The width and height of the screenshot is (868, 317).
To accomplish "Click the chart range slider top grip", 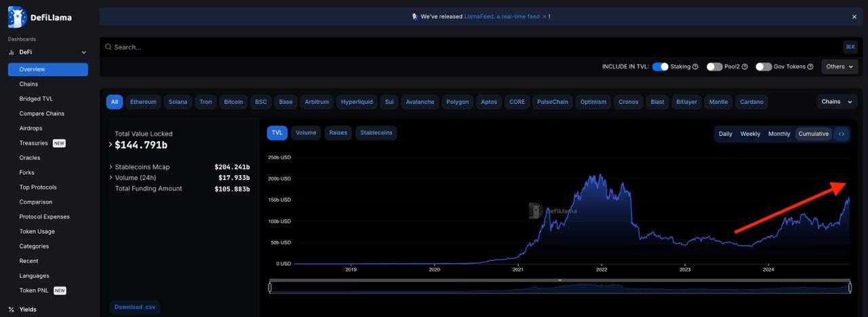I will (560, 280).
